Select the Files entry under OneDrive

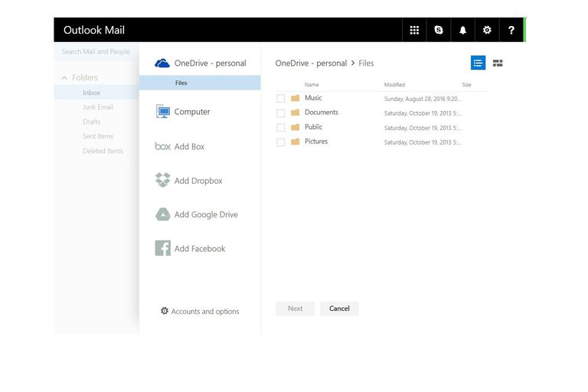click(x=200, y=83)
